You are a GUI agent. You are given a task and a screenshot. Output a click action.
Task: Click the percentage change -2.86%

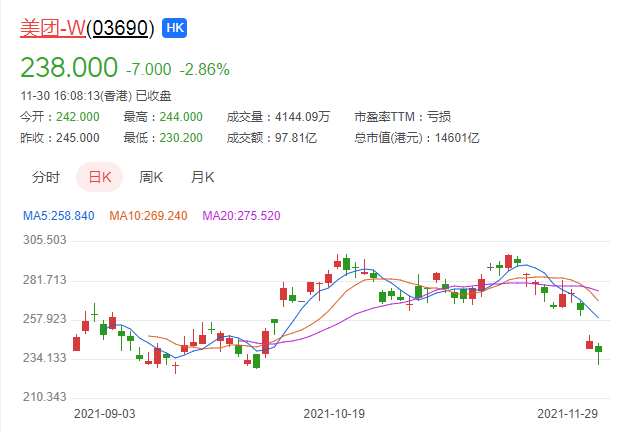click(x=204, y=69)
